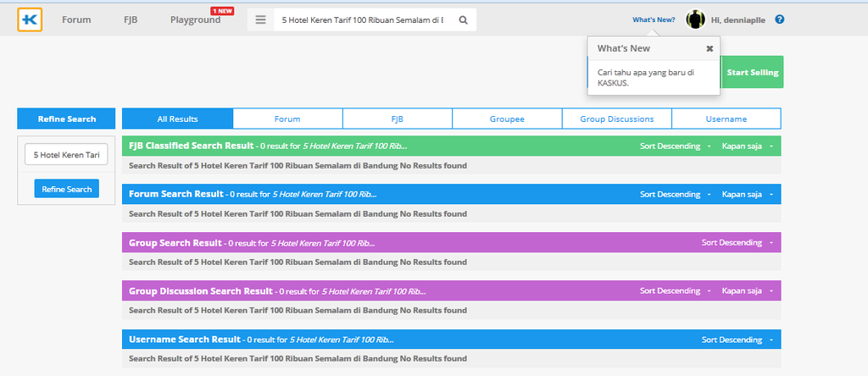Submit search with the magnifier icon

click(464, 20)
